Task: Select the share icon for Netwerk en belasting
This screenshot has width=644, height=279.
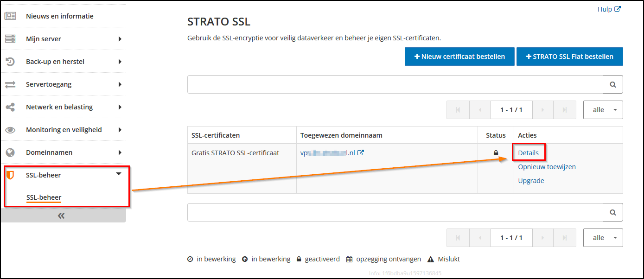Action: click(x=10, y=107)
